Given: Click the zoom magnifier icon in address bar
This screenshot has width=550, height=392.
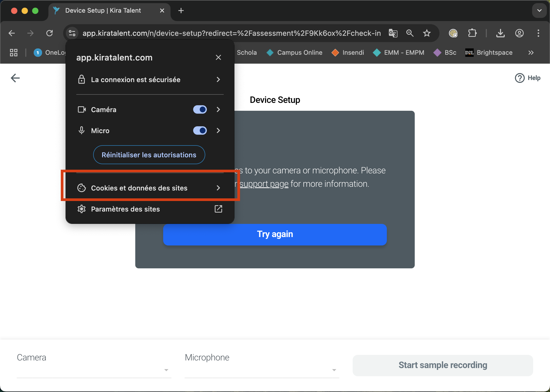Looking at the screenshot, I should point(410,33).
